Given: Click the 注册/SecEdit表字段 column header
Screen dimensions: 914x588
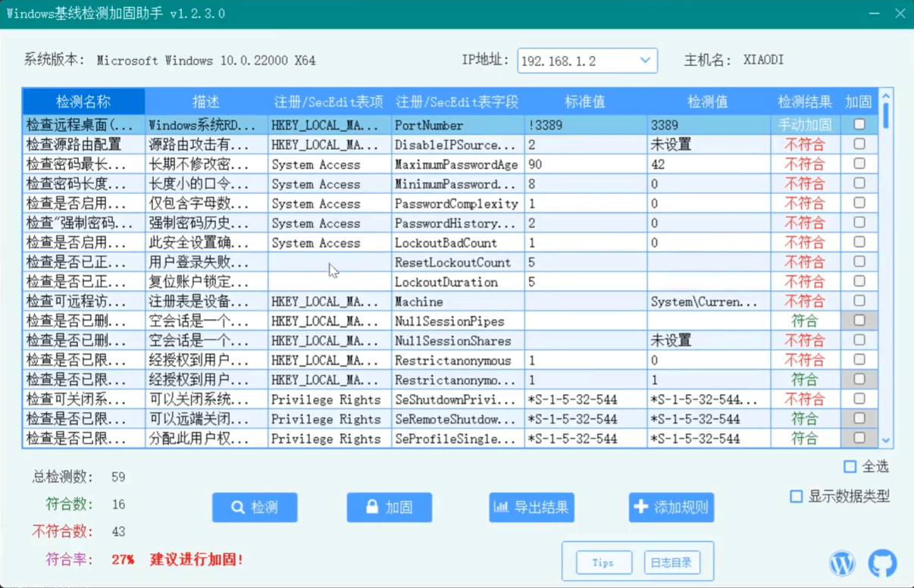Looking at the screenshot, I should pyautogui.click(x=458, y=102).
